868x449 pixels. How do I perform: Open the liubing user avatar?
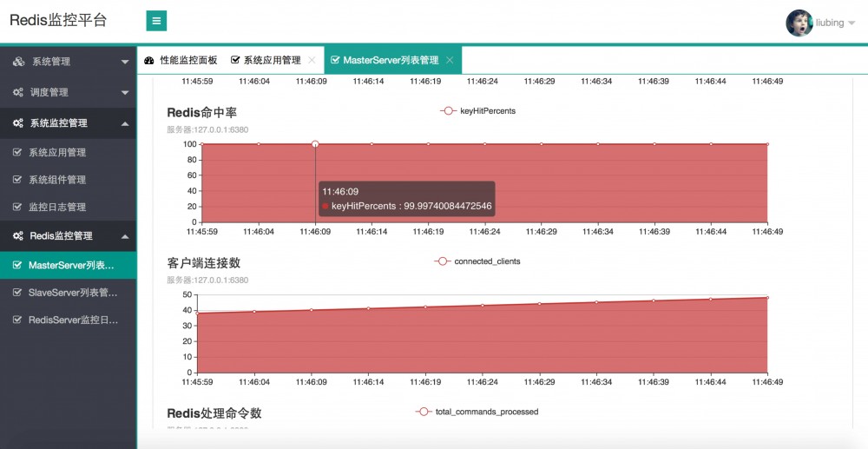(799, 23)
